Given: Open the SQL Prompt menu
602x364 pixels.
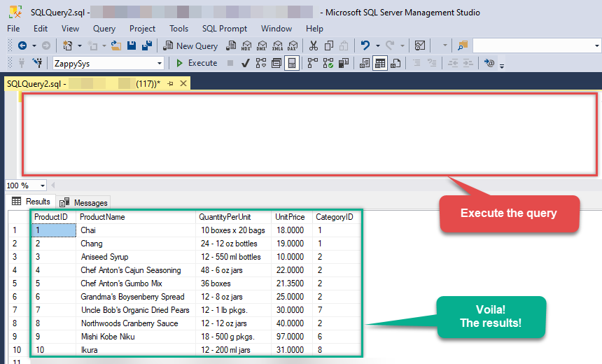Looking at the screenshot, I should [225, 29].
